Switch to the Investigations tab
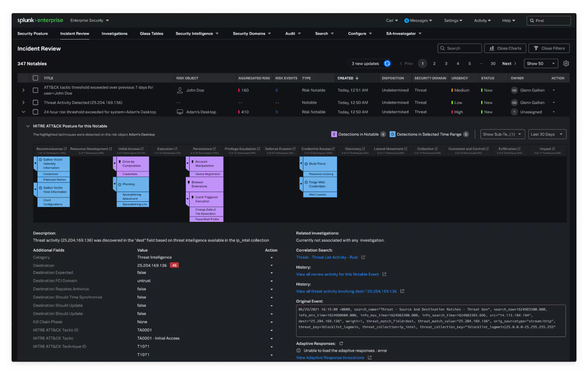Viewport: 588px width, 378px height. pyautogui.click(x=115, y=34)
